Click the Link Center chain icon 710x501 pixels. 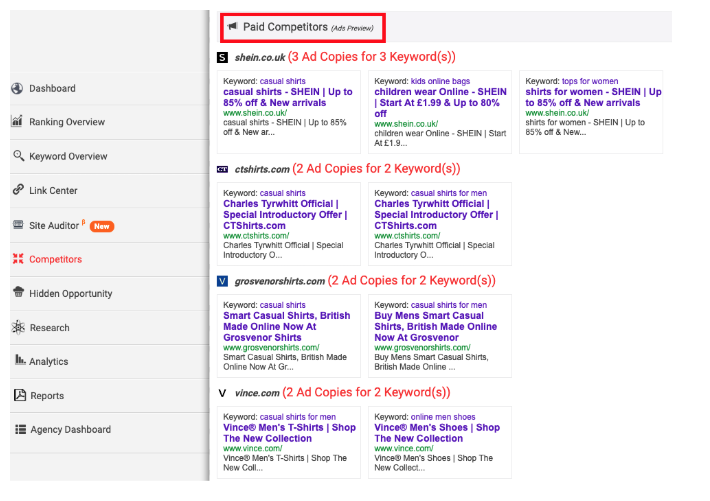point(18,190)
